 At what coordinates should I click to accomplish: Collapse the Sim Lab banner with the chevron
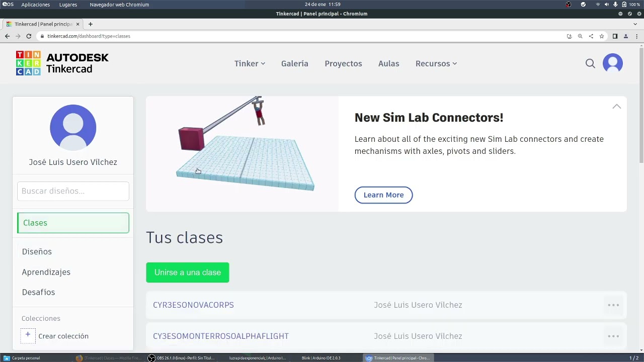616,107
